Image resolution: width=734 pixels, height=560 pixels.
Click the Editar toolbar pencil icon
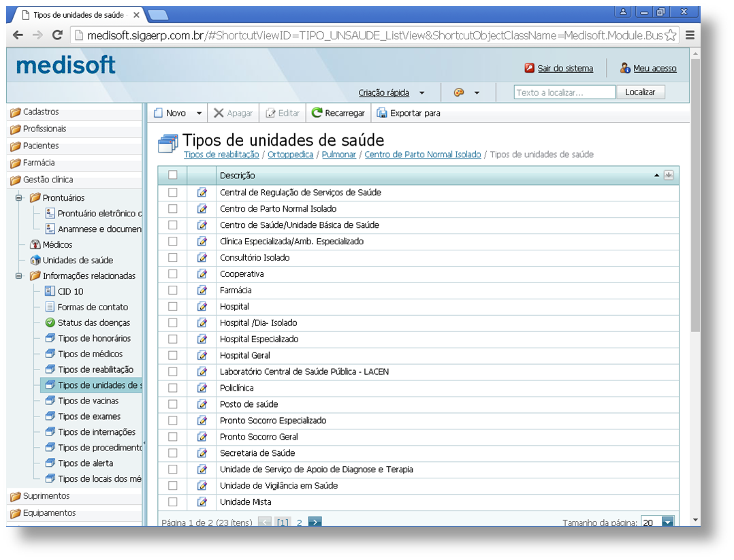coord(270,113)
